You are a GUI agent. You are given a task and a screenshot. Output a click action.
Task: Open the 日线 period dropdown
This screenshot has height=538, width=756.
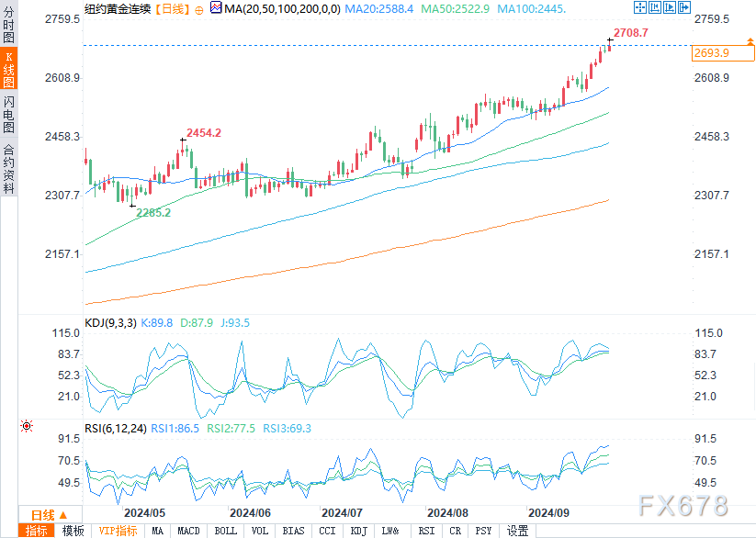(x=43, y=514)
